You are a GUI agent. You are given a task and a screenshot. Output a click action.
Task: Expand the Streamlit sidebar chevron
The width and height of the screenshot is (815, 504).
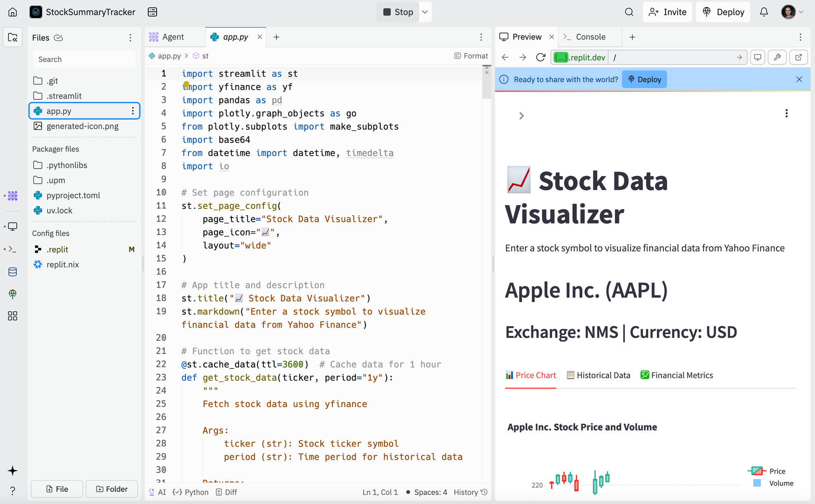pyautogui.click(x=521, y=116)
